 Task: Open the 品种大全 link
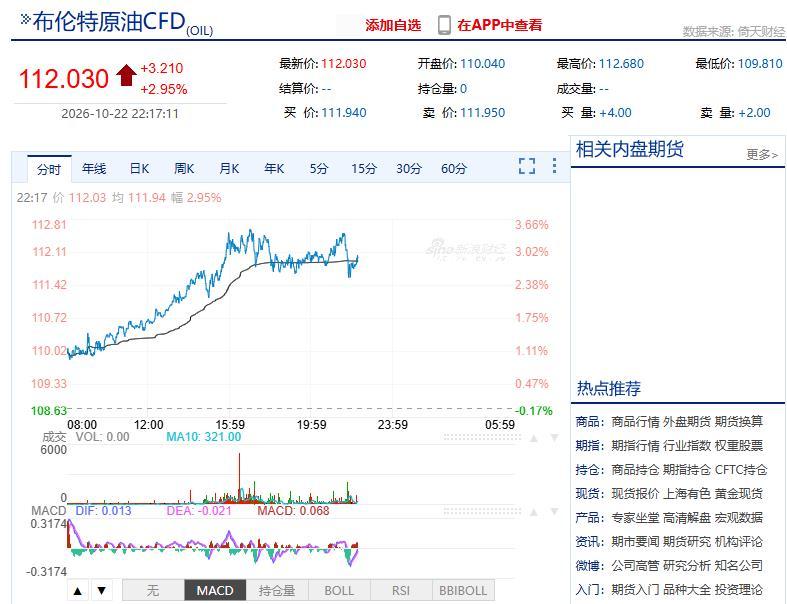pos(687,589)
